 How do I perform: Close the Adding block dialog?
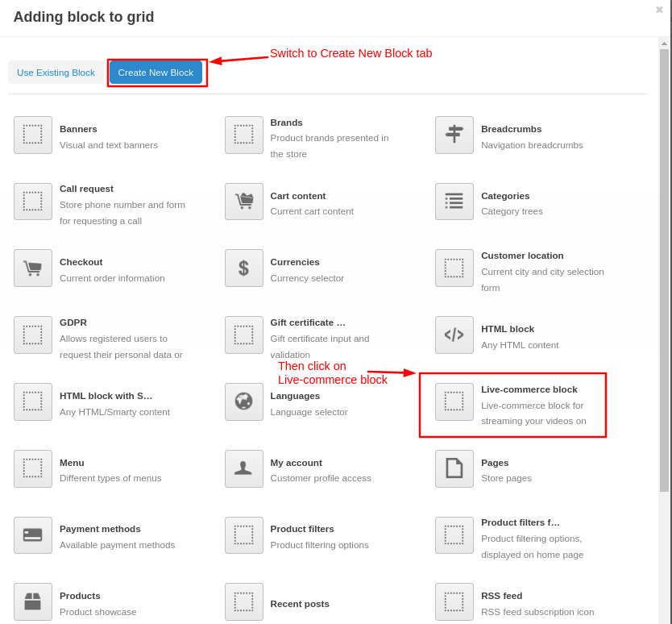pos(659,10)
